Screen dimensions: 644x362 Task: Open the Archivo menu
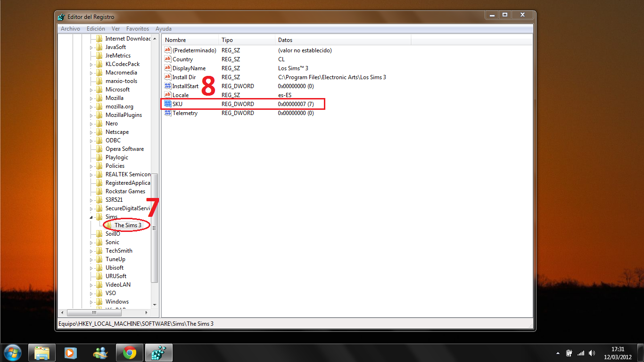point(70,29)
